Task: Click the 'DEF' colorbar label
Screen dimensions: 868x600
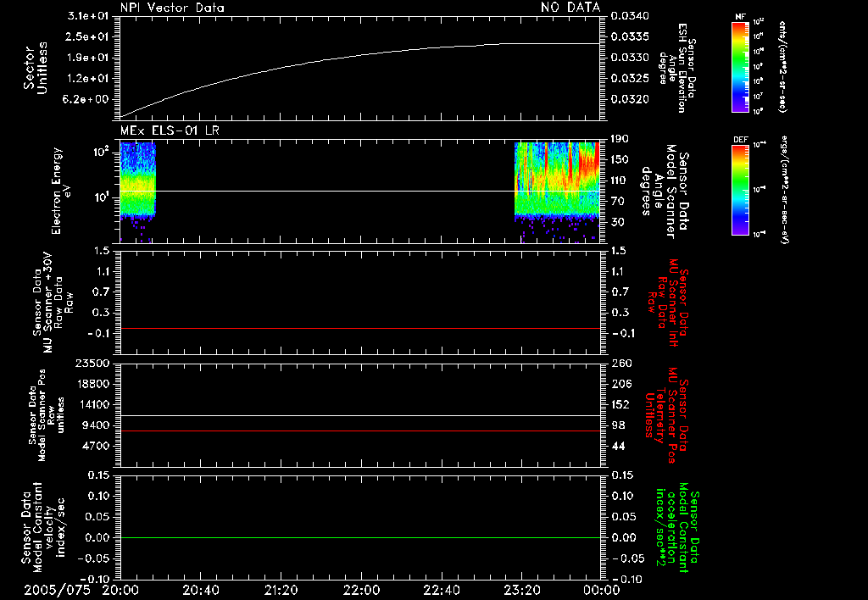Action: (x=740, y=140)
